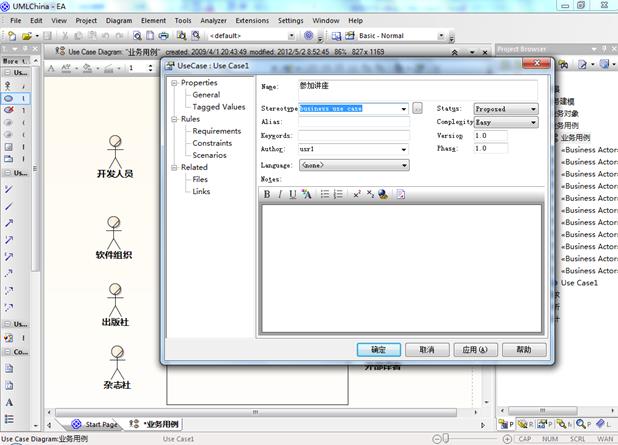This screenshot has height=445, width=618.
Task: Apply bullet list in Notes toolbar
Action: pyautogui.click(x=325, y=194)
